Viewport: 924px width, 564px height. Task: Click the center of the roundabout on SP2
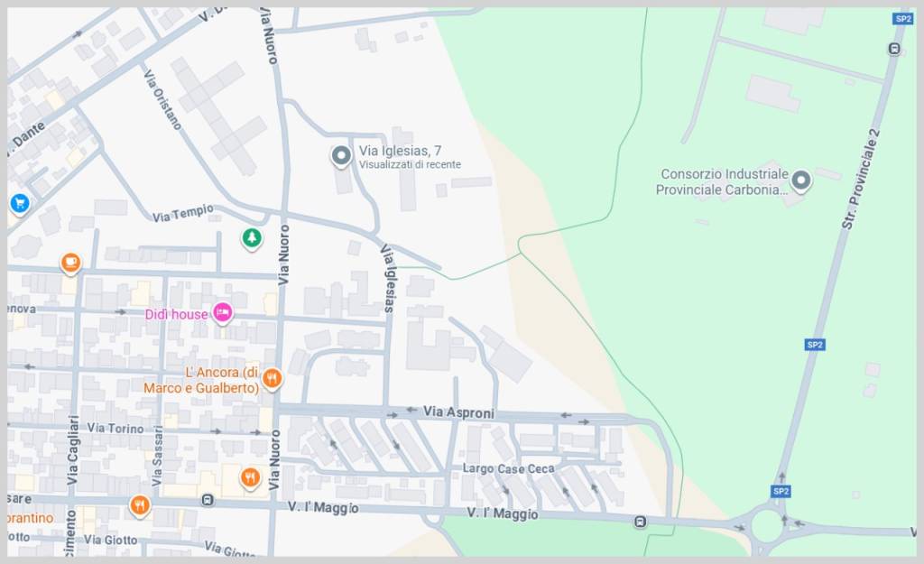pos(766,524)
